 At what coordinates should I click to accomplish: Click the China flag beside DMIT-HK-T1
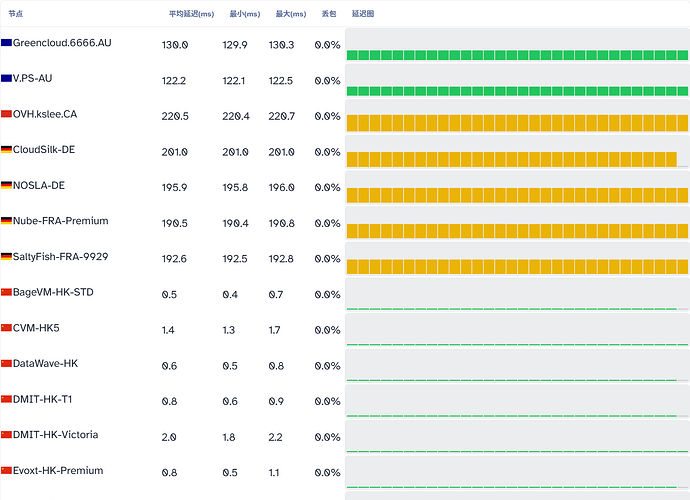click(6, 399)
